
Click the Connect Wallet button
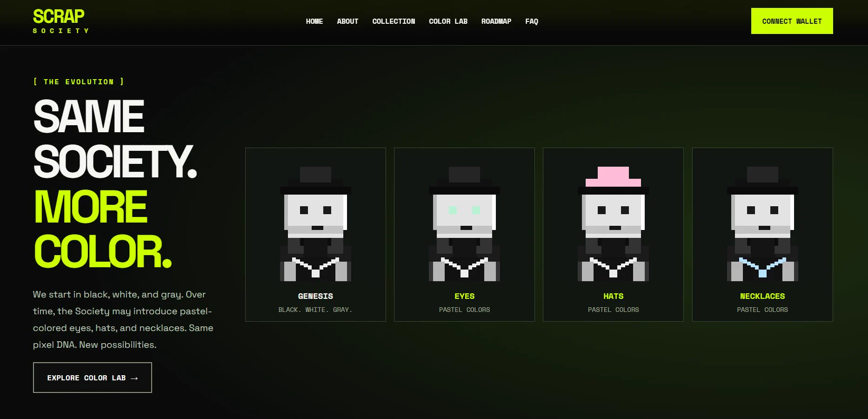[x=792, y=21]
